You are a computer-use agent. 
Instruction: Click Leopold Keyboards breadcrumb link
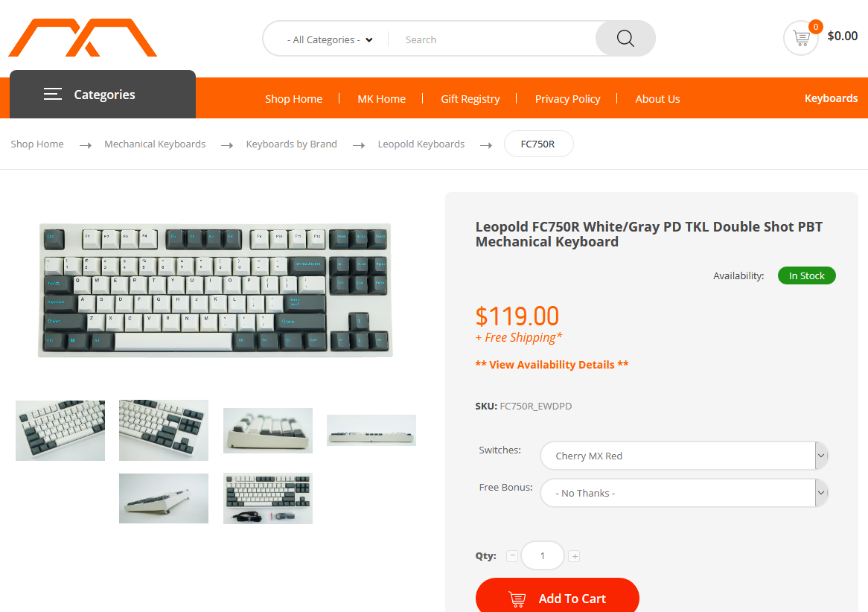click(421, 144)
